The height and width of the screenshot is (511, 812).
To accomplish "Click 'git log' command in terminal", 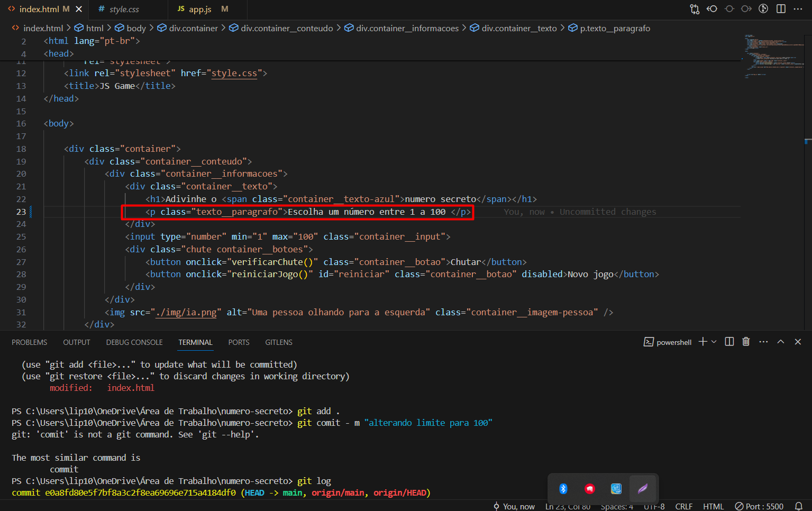I will coord(314,481).
